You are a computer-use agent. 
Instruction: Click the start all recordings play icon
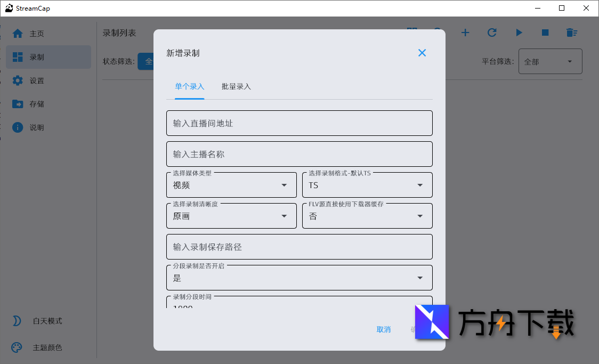pyautogui.click(x=519, y=33)
